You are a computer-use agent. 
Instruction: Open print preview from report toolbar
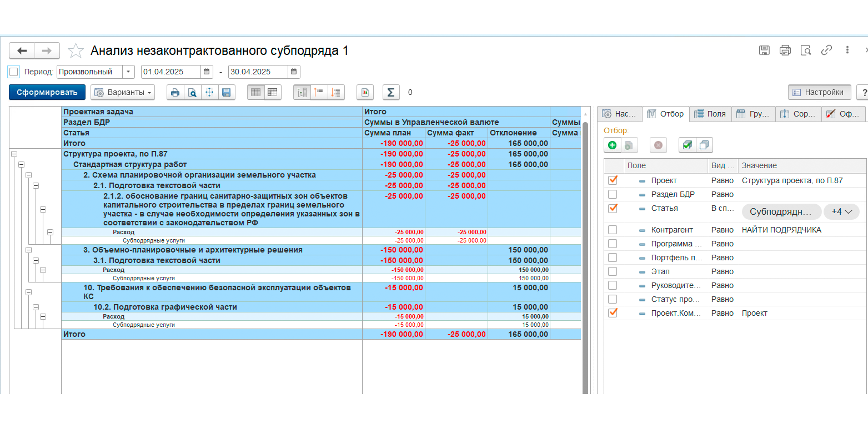tap(192, 92)
